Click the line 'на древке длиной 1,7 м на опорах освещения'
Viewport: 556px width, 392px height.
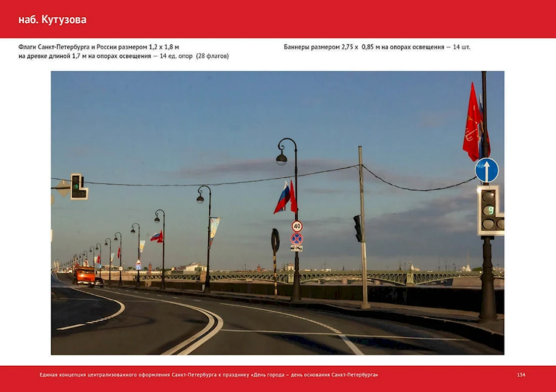click(85, 56)
